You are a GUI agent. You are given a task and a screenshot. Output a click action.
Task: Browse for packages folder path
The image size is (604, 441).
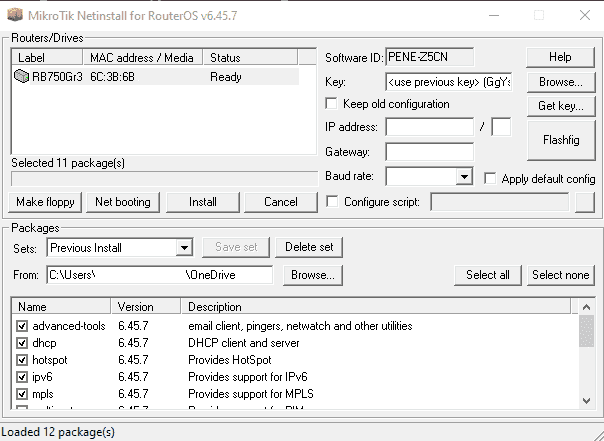point(313,275)
